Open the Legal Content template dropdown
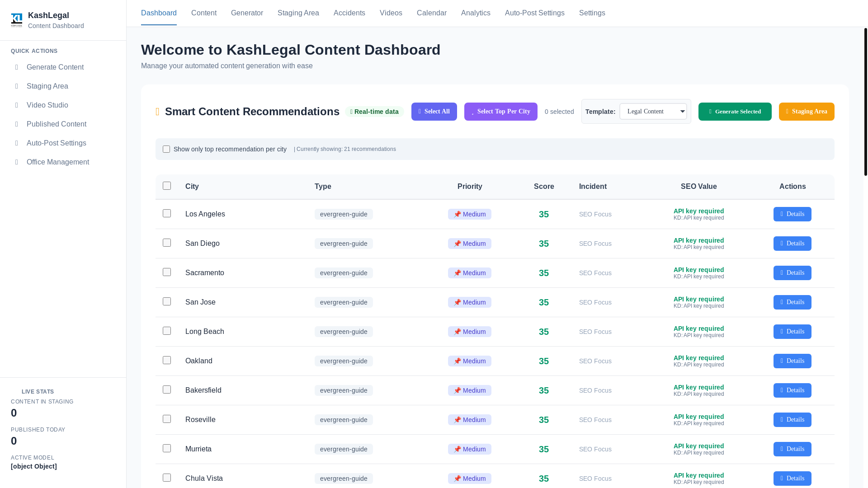The image size is (868, 488). 653,112
